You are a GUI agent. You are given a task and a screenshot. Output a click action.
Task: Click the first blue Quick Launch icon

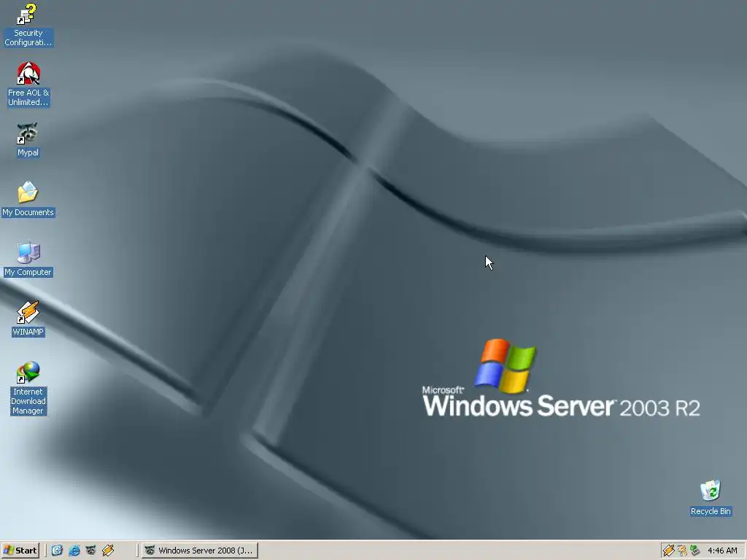coord(57,551)
